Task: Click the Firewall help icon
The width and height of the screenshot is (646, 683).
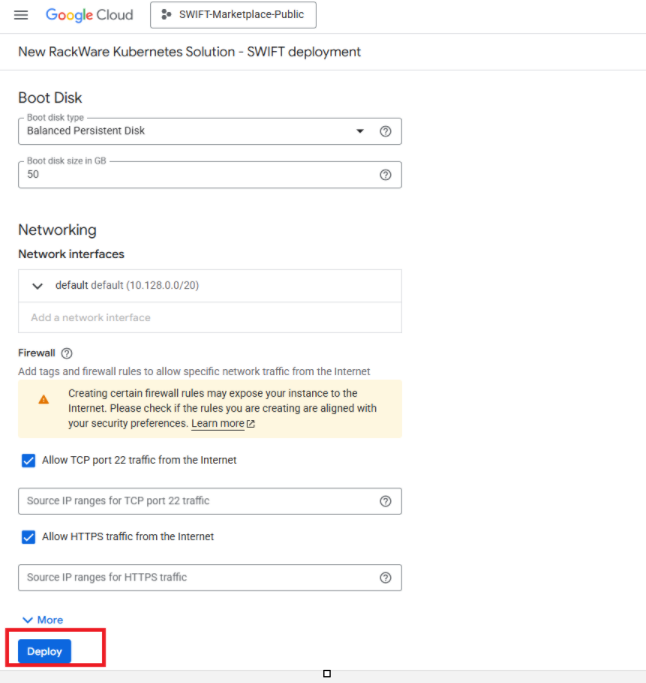Action: coord(67,353)
